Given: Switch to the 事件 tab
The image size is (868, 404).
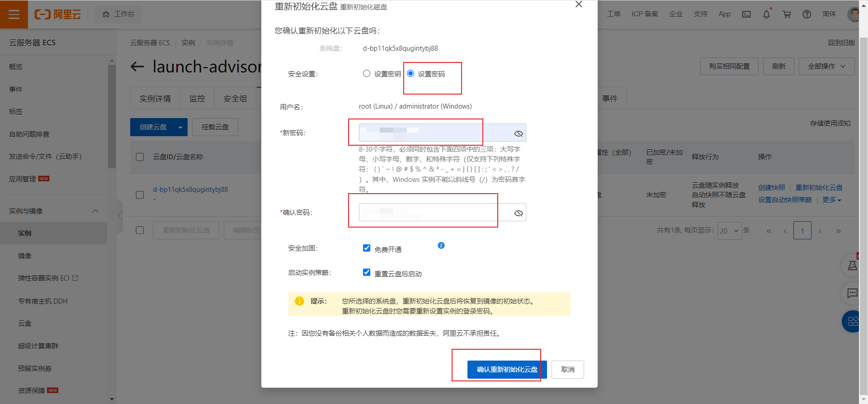Looking at the screenshot, I should point(610,99).
